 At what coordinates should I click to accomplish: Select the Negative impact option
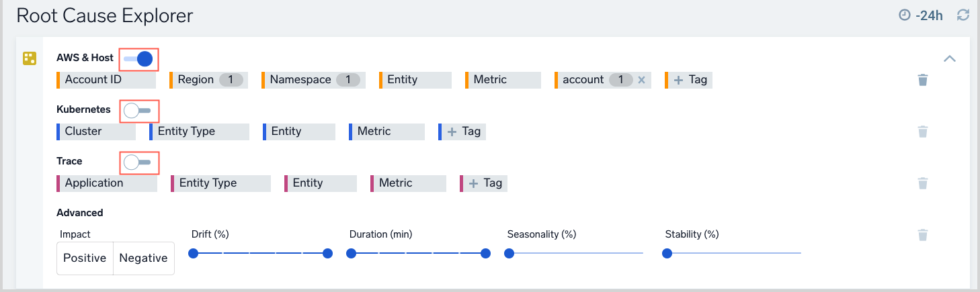(143, 258)
